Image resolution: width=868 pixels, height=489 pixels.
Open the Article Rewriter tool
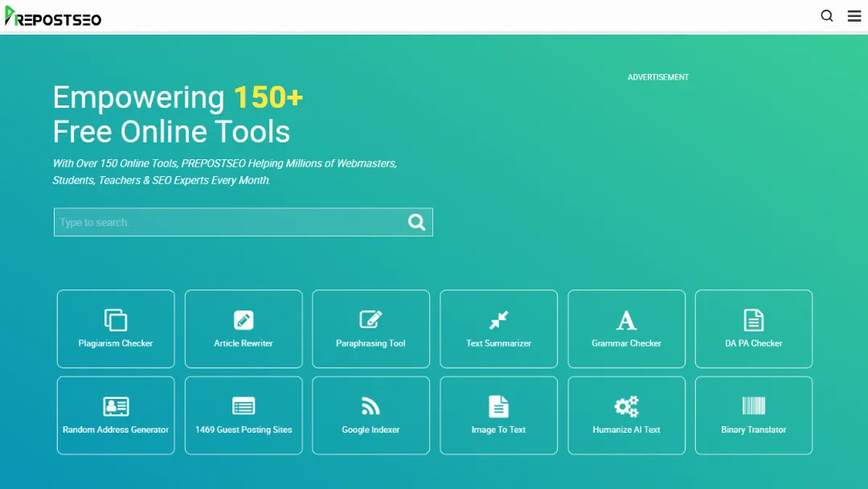coord(244,319)
